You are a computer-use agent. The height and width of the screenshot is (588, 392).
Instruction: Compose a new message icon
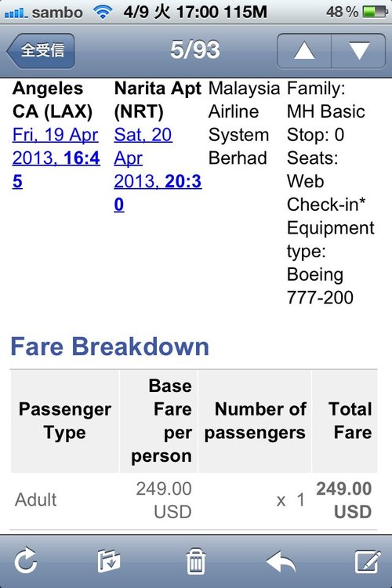point(368,561)
